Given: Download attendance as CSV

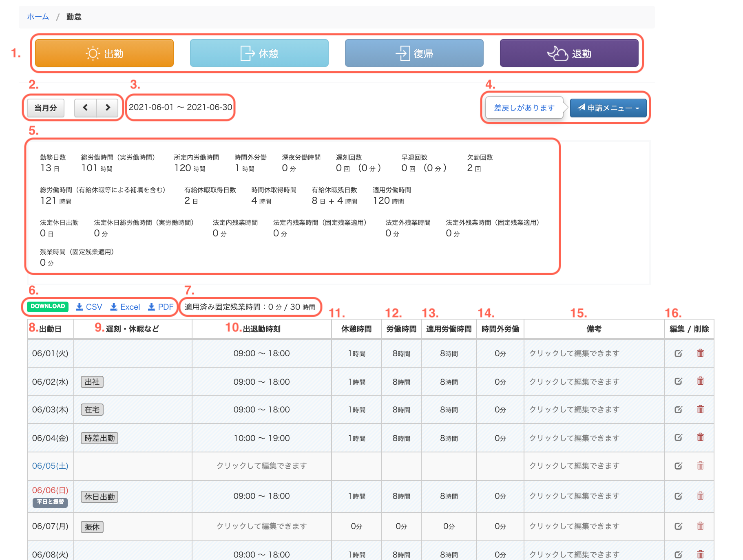Looking at the screenshot, I should coord(89,307).
